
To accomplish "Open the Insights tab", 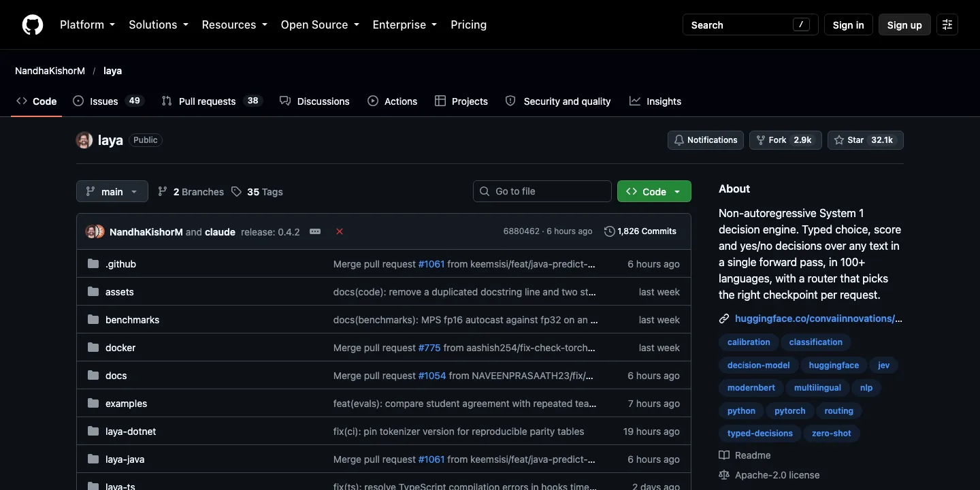I will [x=655, y=101].
